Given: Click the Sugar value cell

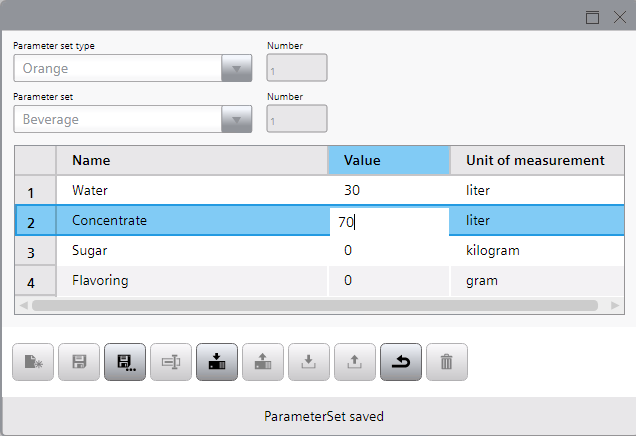Looking at the screenshot, I should click(x=388, y=250).
